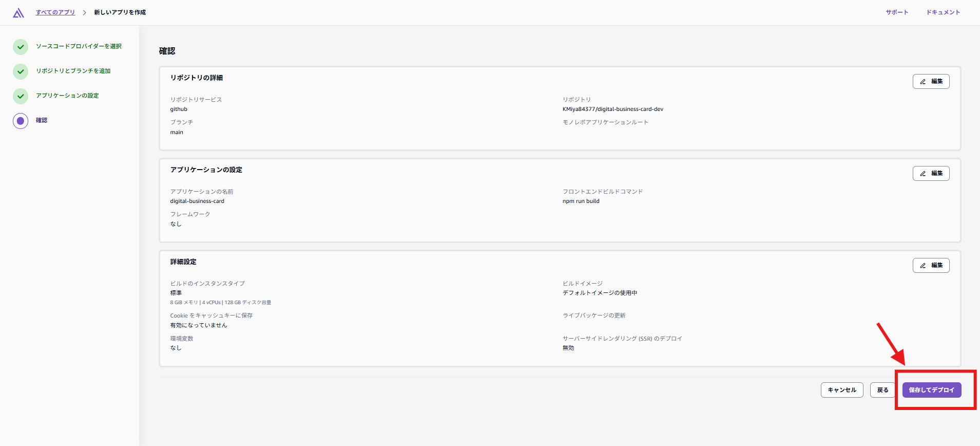
Task: Click the app name digital-business-card
Action: click(x=197, y=201)
